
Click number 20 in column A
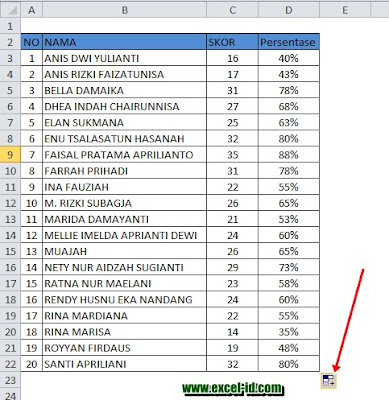click(32, 364)
